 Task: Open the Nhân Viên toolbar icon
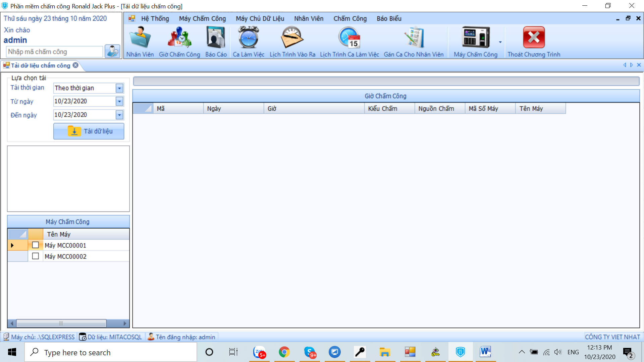tap(140, 38)
